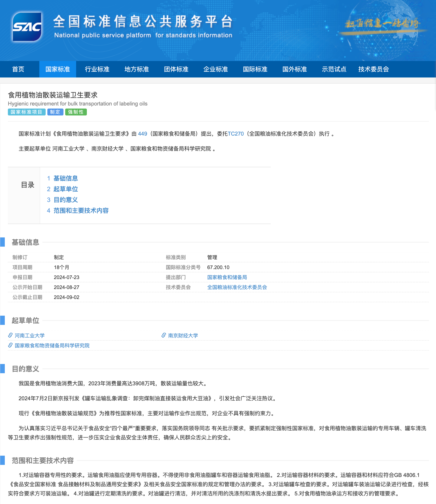436x504 pixels.
Task: Click the 449 department code link
Action: coord(142,134)
